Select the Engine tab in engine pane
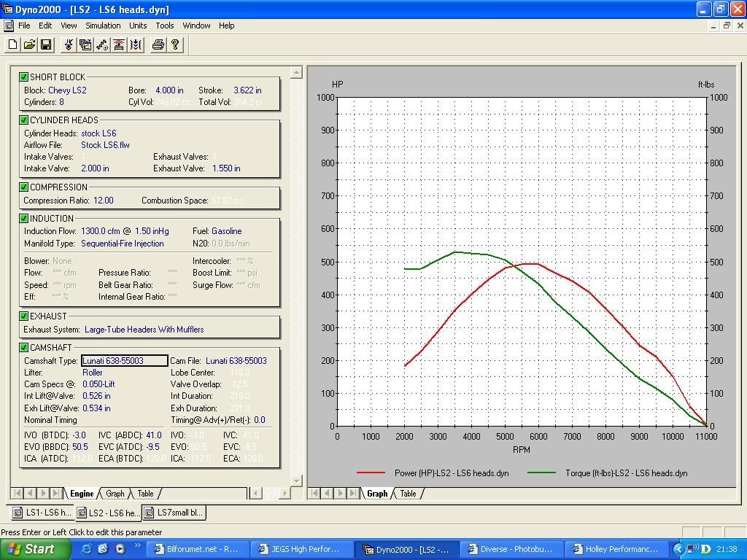The height and width of the screenshot is (560, 747). (x=82, y=494)
